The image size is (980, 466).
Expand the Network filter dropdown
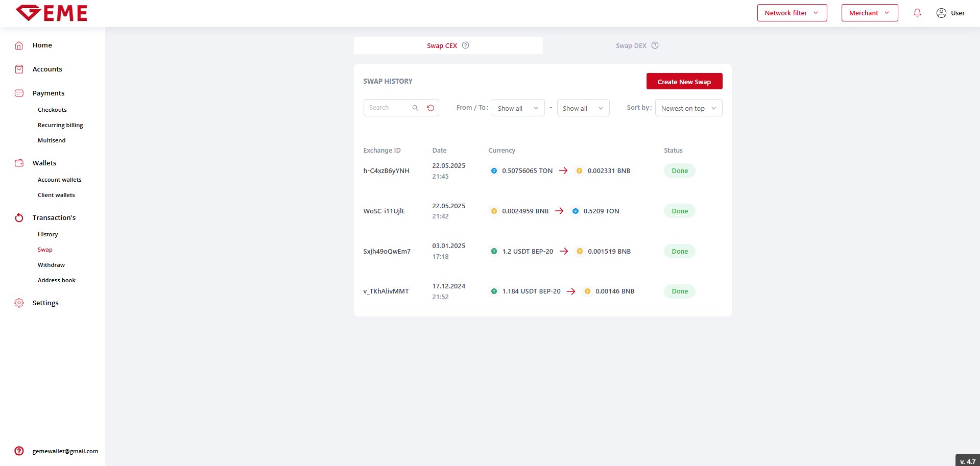tap(792, 13)
